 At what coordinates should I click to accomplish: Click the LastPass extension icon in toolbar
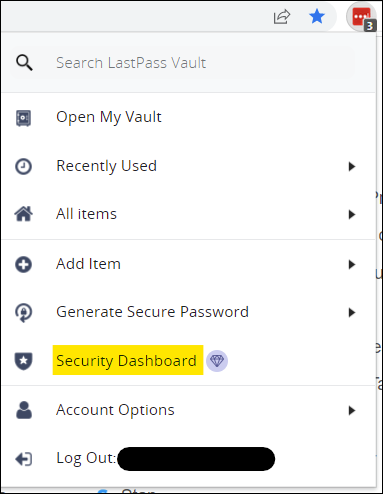(x=361, y=17)
